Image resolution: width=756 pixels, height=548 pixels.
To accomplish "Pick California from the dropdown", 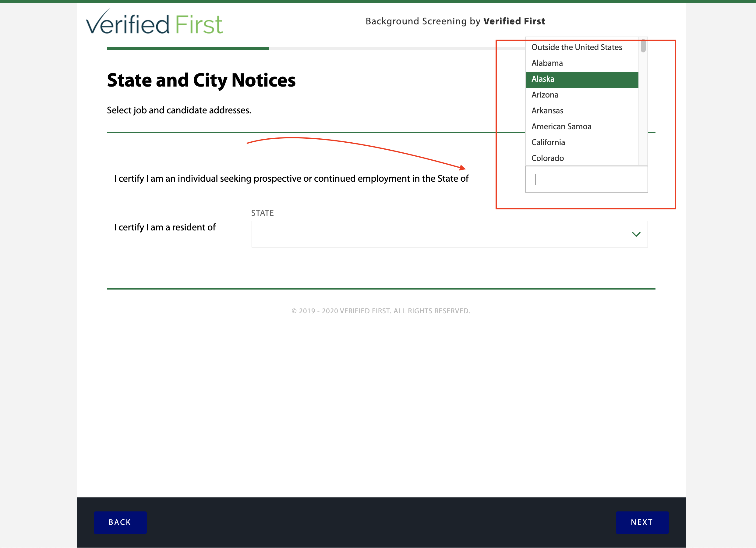I will pos(582,142).
